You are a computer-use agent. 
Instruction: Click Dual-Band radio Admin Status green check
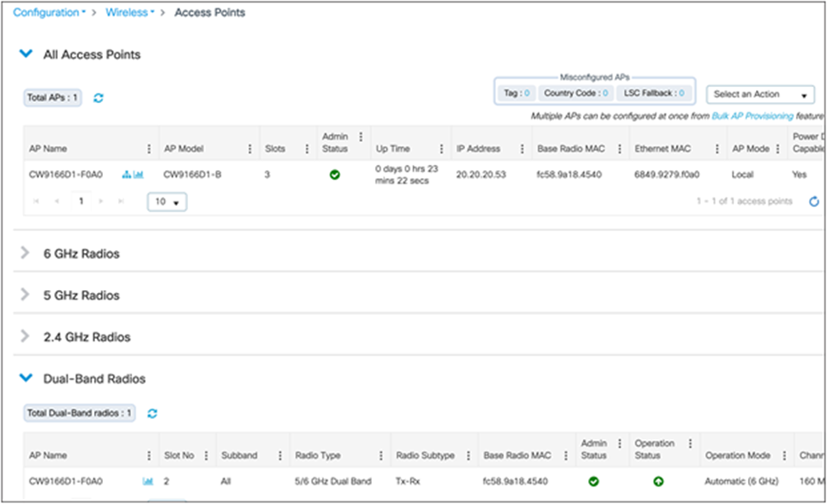coord(594,482)
